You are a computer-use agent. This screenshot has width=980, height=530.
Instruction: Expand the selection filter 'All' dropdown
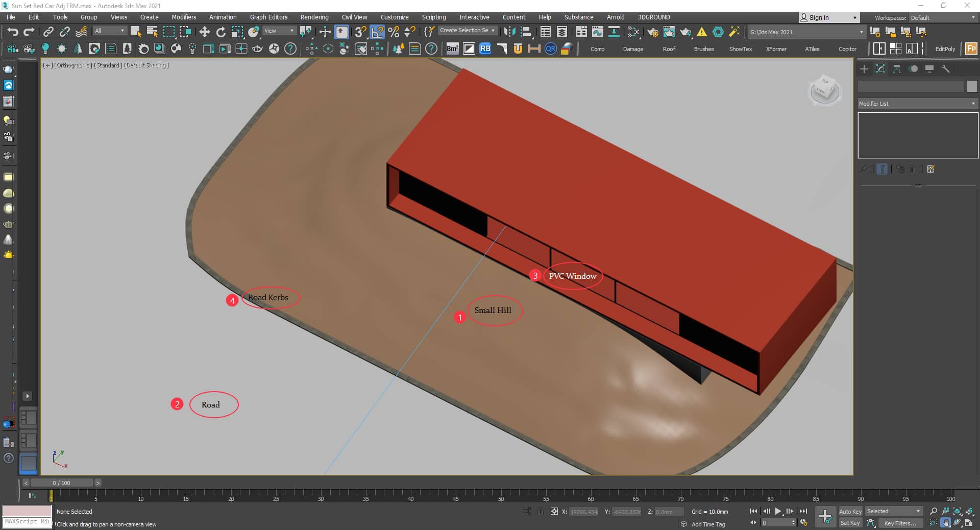coord(109,31)
